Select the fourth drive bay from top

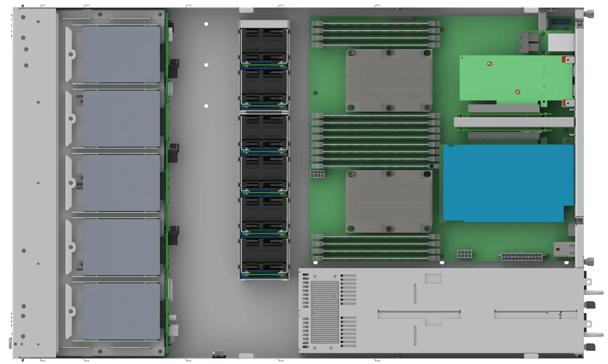click(121, 247)
